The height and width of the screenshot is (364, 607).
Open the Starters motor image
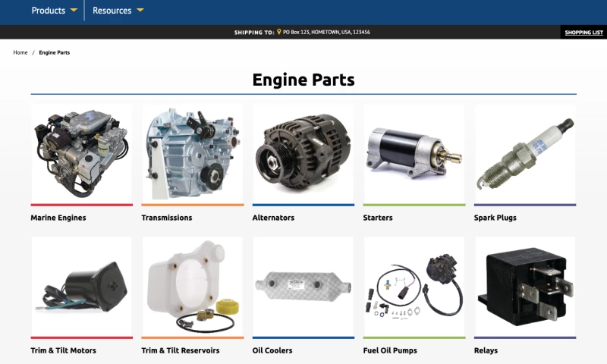(x=414, y=153)
